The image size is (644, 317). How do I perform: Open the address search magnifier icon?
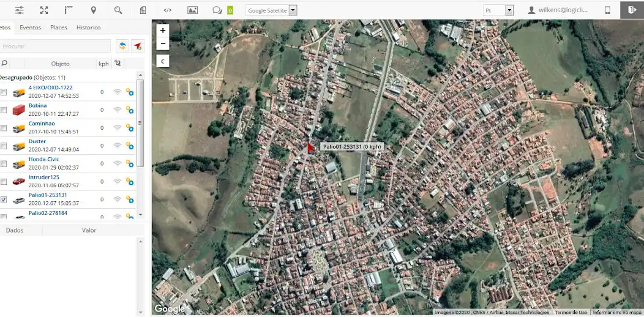(118, 10)
